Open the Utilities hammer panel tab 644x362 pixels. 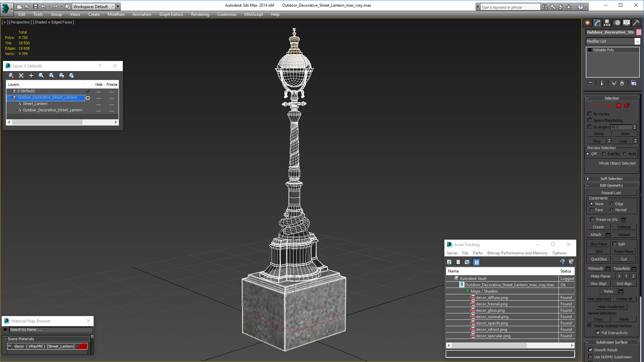(x=636, y=23)
